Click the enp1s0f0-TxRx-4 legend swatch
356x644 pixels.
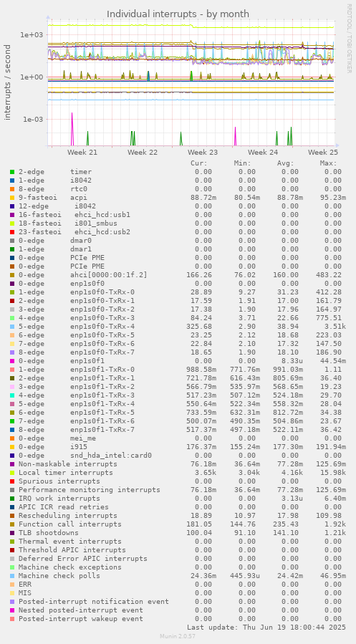click(x=12, y=327)
